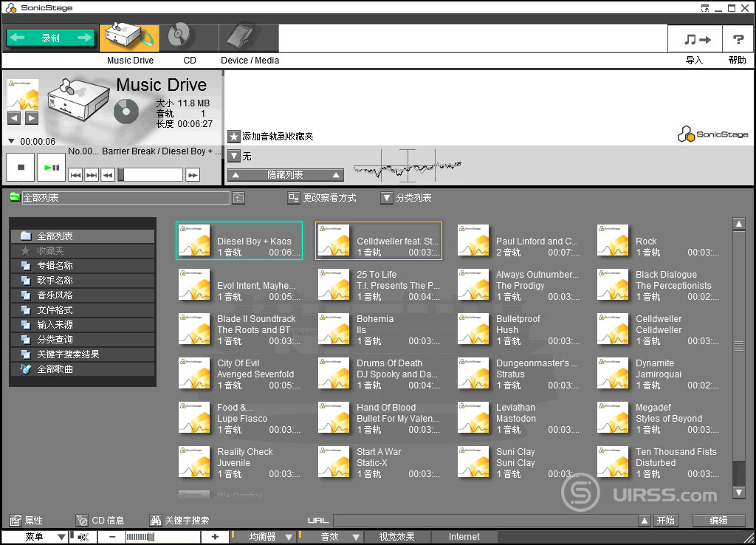
Task: Open the 菜单 dropdown menu
Action: coord(35,537)
